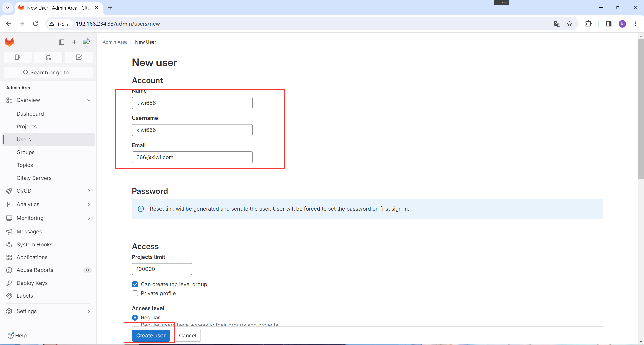
Task: Select Users menu item in sidebar
Action: click(23, 139)
